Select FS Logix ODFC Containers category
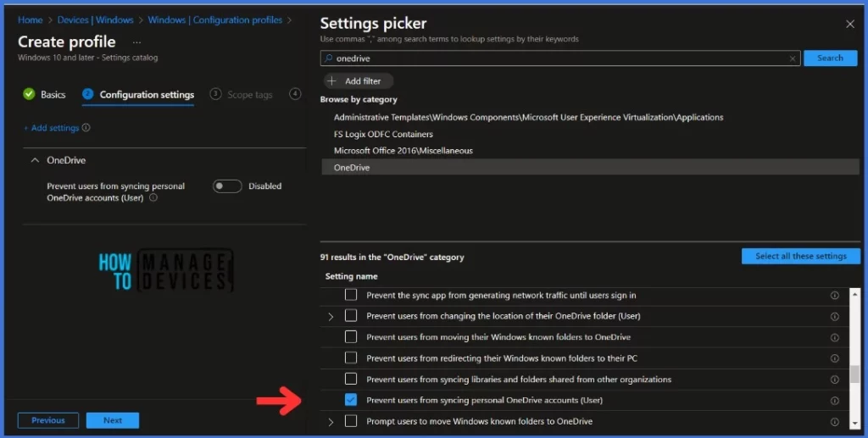Image resolution: width=868 pixels, height=438 pixels. [383, 135]
